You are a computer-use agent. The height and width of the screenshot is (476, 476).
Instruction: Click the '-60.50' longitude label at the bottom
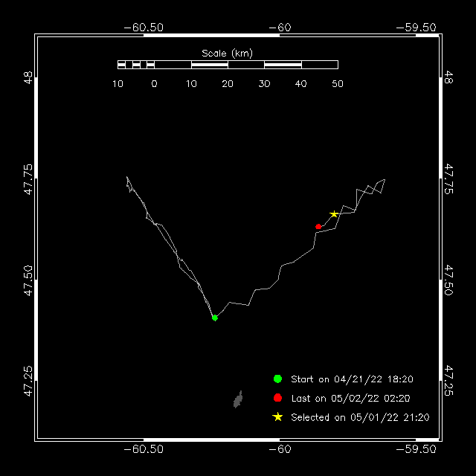(143, 449)
